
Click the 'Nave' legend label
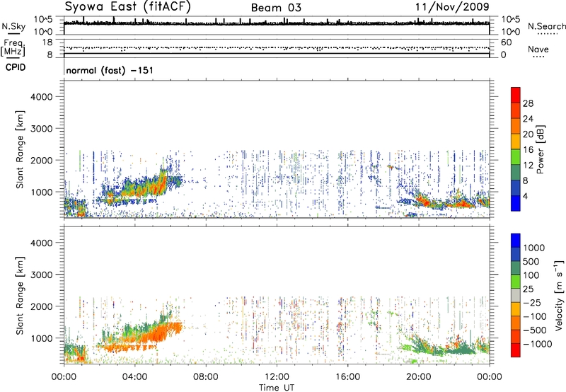click(538, 50)
